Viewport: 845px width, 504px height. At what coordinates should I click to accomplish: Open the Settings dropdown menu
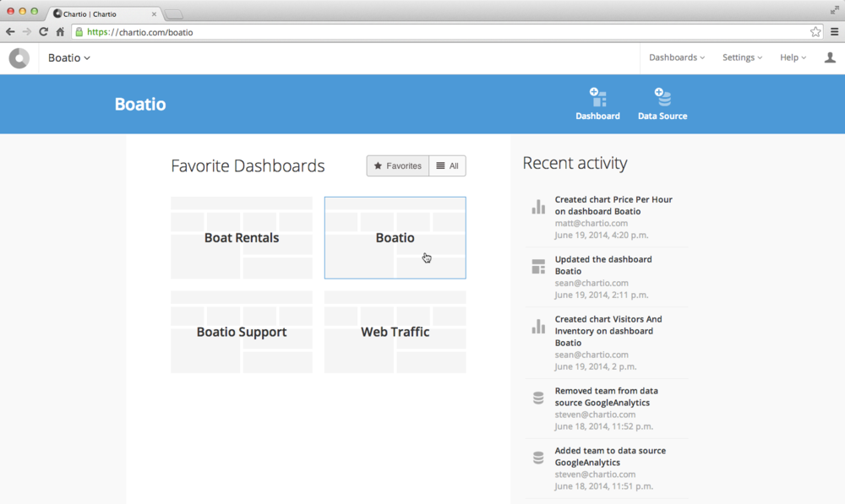pos(742,57)
